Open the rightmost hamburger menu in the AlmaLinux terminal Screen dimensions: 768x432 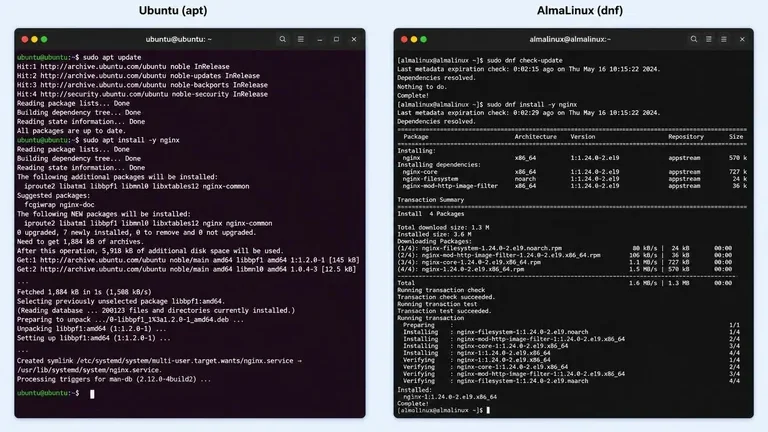tap(724, 39)
